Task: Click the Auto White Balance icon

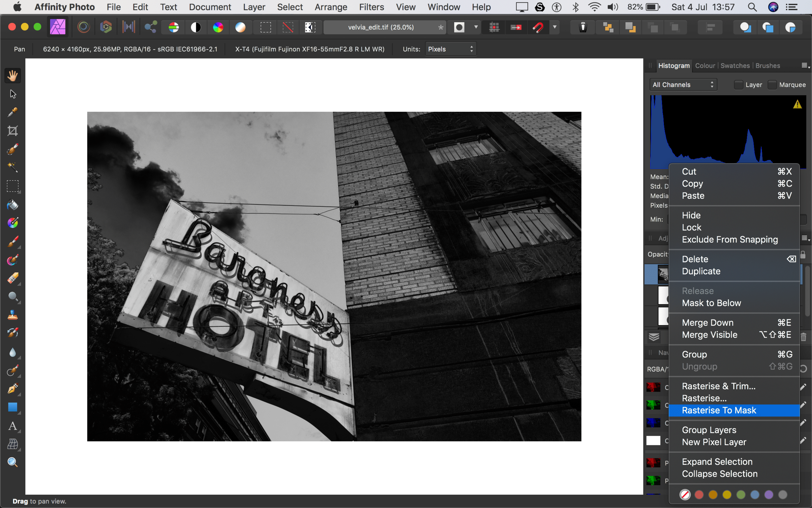Action: click(x=240, y=27)
